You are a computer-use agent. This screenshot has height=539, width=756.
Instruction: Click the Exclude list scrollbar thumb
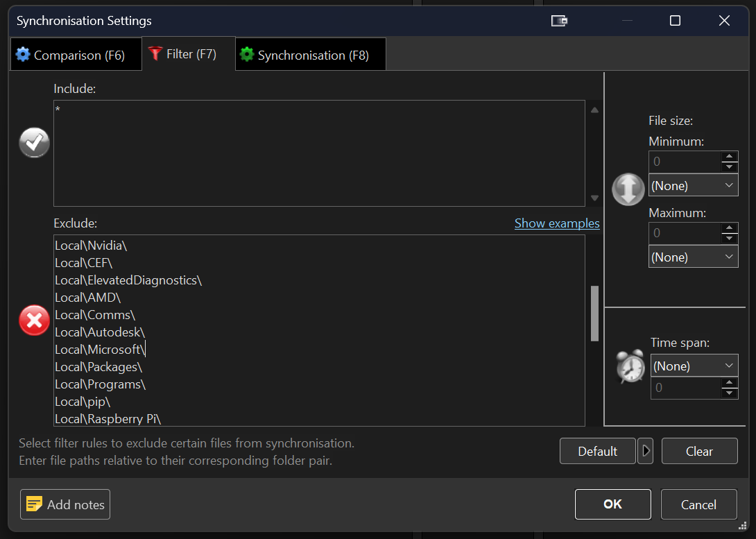click(594, 314)
